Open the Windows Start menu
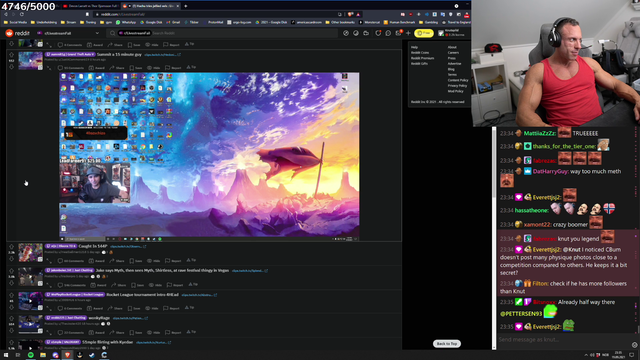 pos(6,355)
